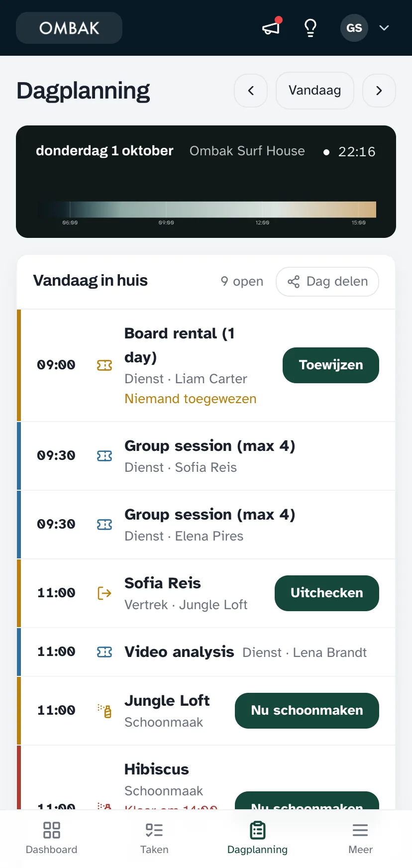Open the GS user avatar
The height and width of the screenshot is (868, 412).
click(x=354, y=28)
